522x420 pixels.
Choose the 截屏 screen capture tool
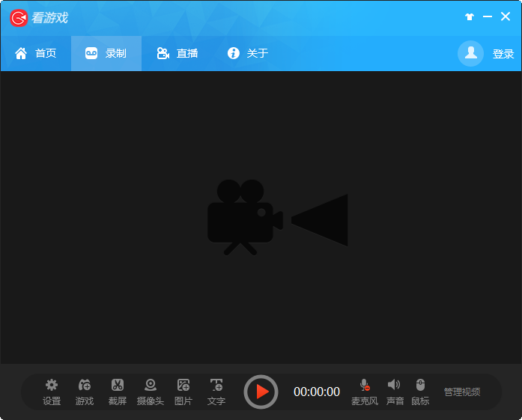pyautogui.click(x=117, y=392)
